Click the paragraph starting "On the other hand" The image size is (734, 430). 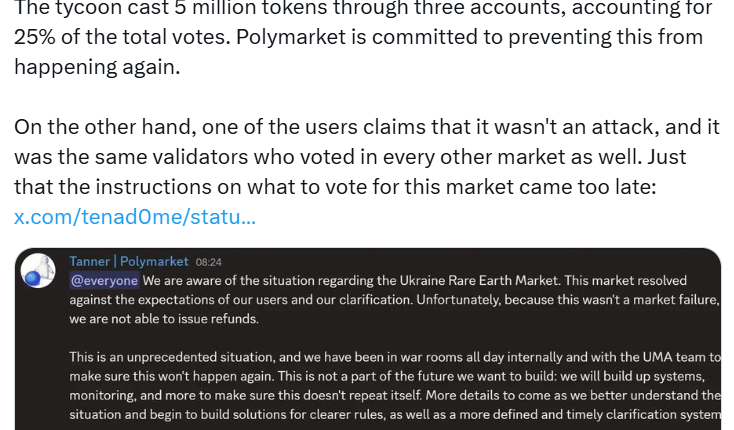(x=360, y=157)
